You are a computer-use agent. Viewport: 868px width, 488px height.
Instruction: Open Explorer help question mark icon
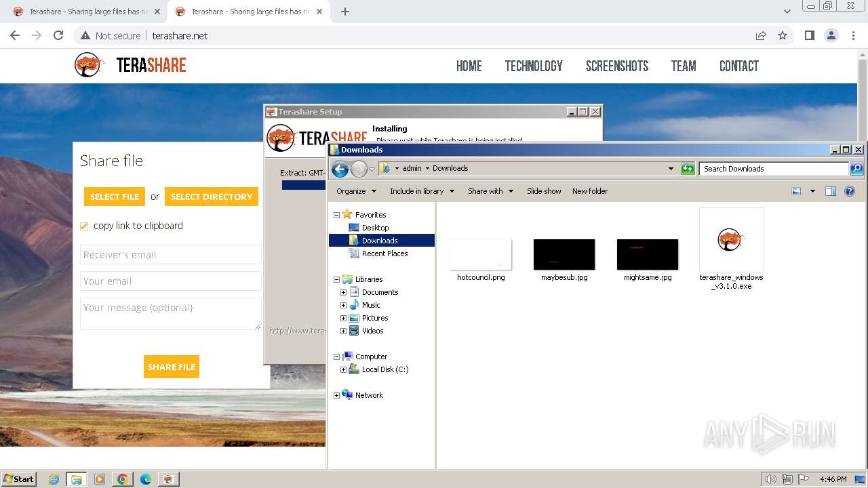pos(850,191)
